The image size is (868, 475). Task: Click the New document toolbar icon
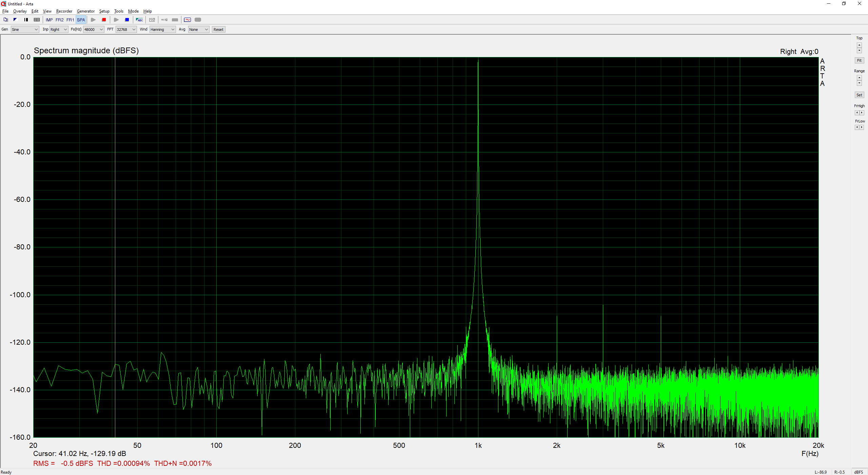(x=5, y=20)
